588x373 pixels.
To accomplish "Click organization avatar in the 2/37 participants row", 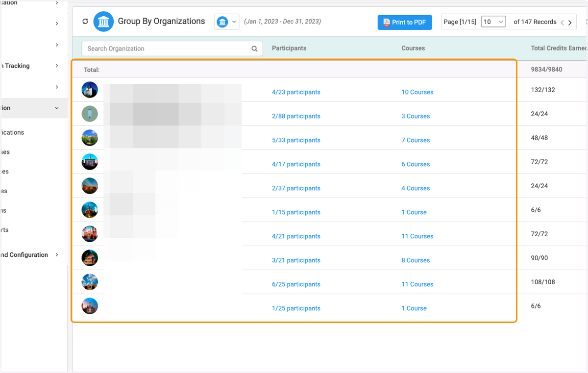I will [x=90, y=186].
